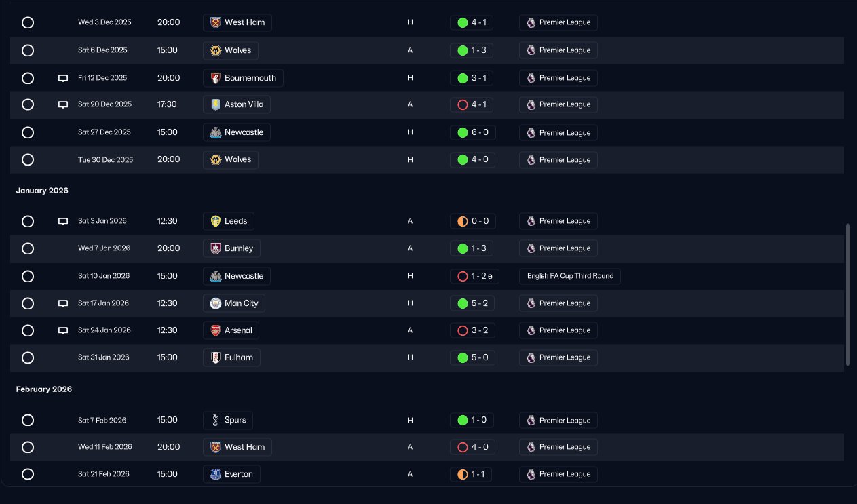
Task: Open the 6 - 0 result against Newcastle
Action: pos(472,132)
